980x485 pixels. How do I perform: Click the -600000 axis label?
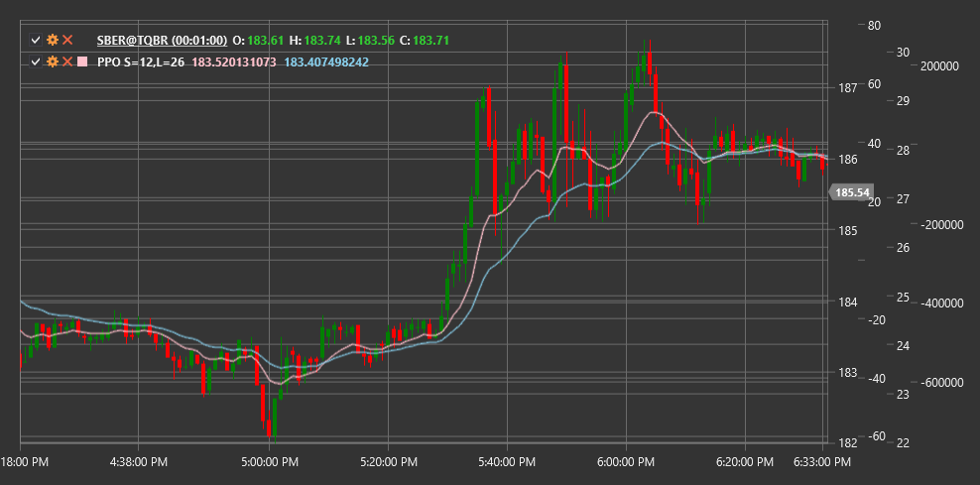point(939,383)
